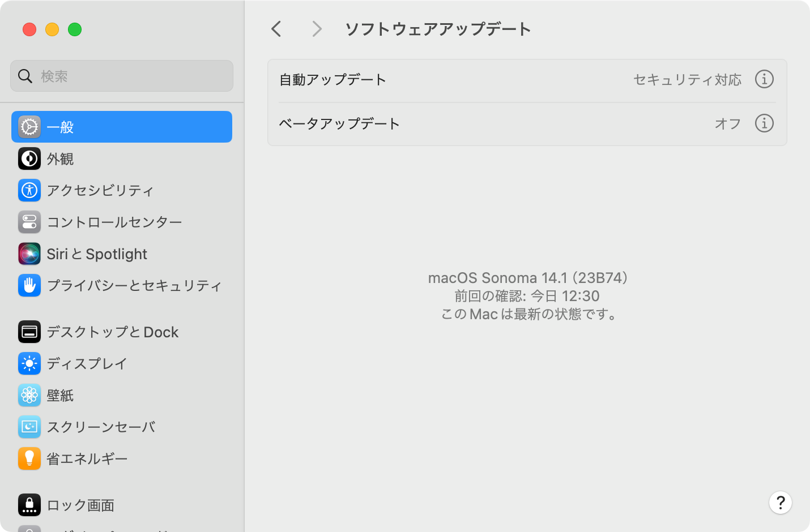Viewport: 810px width, 532px height.
Task: Click the Siri と Spotlight orb icon
Action: 29,254
